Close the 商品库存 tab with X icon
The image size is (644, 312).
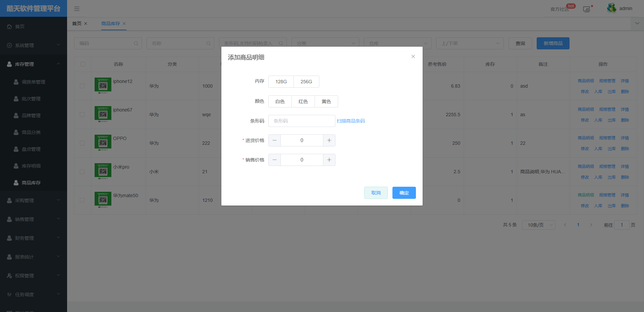click(124, 24)
